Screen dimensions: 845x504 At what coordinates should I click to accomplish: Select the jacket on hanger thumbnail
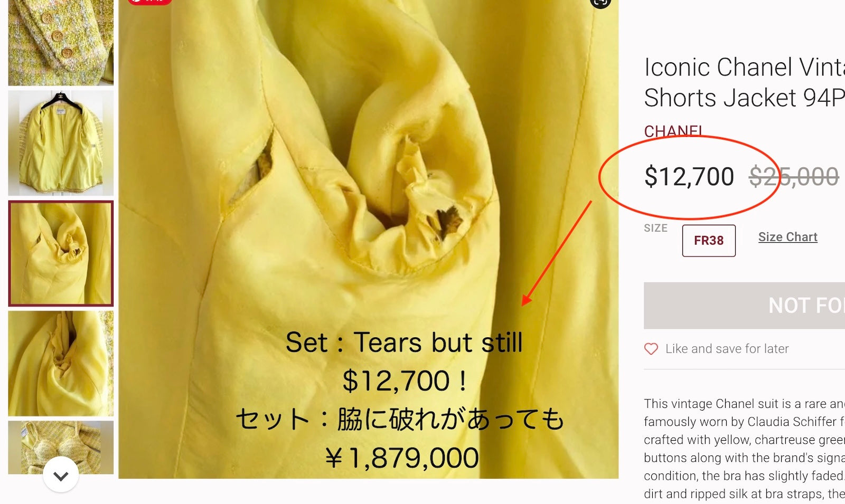[x=61, y=143]
